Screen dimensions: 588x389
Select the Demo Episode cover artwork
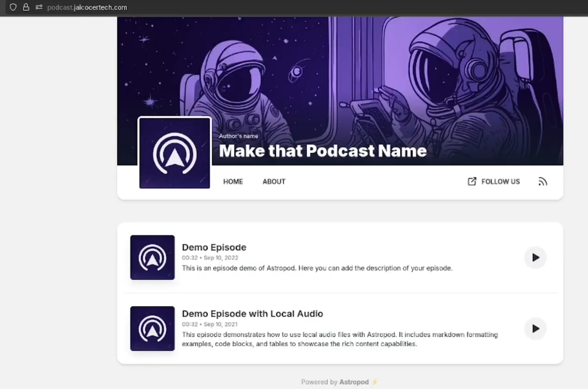152,257
